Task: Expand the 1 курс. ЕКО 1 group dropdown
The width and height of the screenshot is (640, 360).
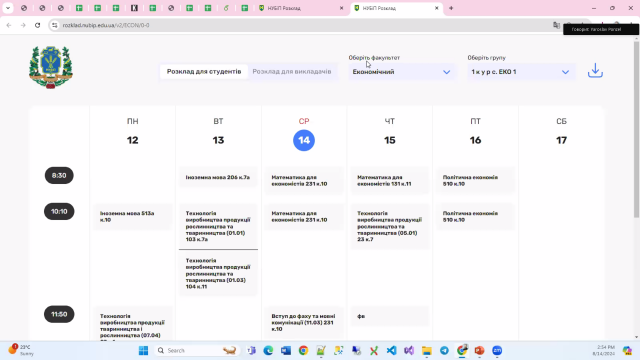Action: coord(521,72)
